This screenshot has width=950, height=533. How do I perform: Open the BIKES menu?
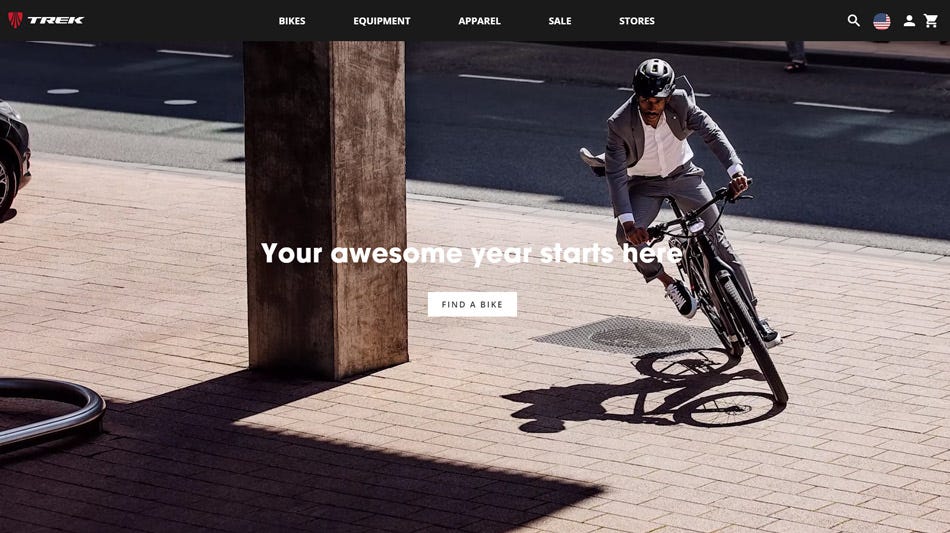[x=292, y=21]
